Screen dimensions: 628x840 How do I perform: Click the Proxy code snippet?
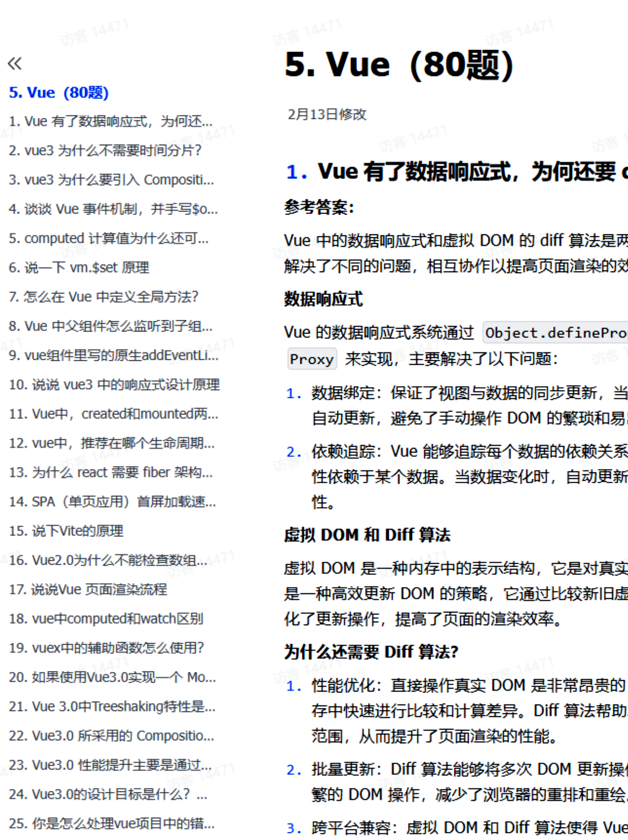pos(312,359)
